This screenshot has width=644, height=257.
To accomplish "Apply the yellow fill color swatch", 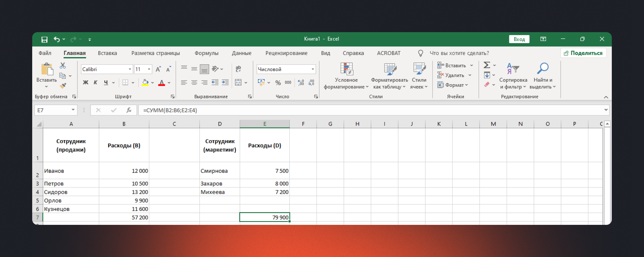I will click(145, 83).
